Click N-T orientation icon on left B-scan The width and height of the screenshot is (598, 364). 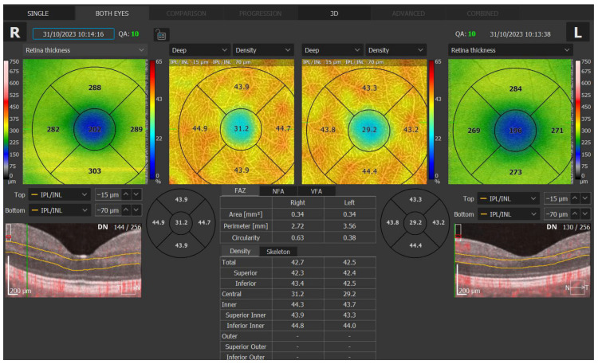coord(577,288)
